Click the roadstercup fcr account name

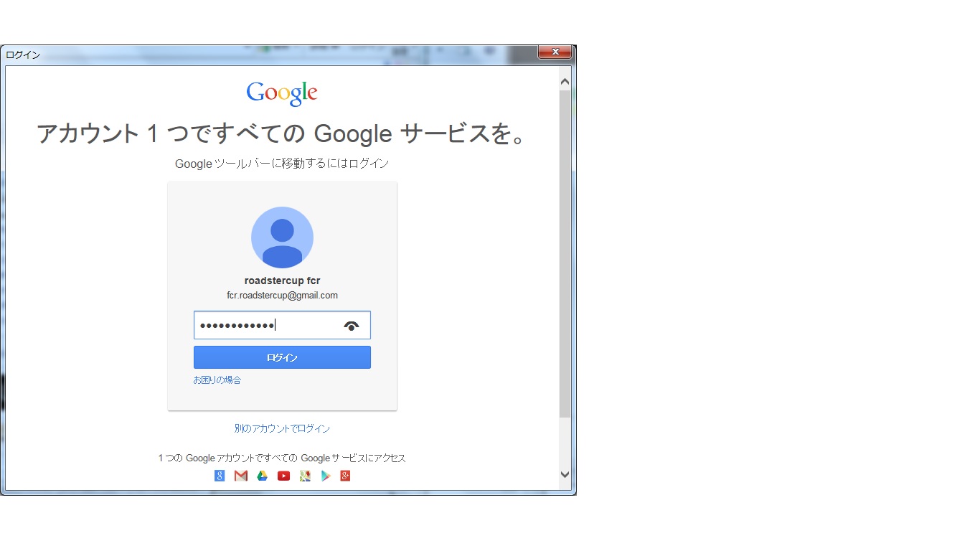[282, 281]
